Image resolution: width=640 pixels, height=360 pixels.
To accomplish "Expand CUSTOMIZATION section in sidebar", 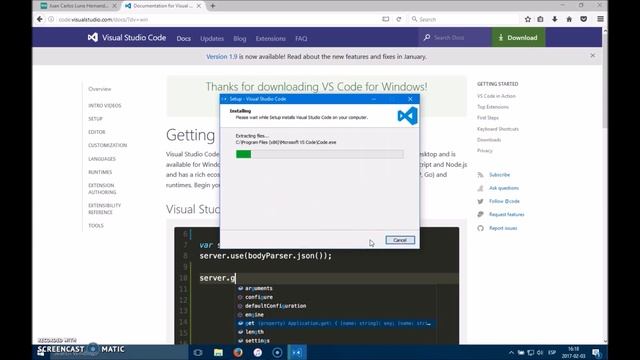I will point(107,145).
